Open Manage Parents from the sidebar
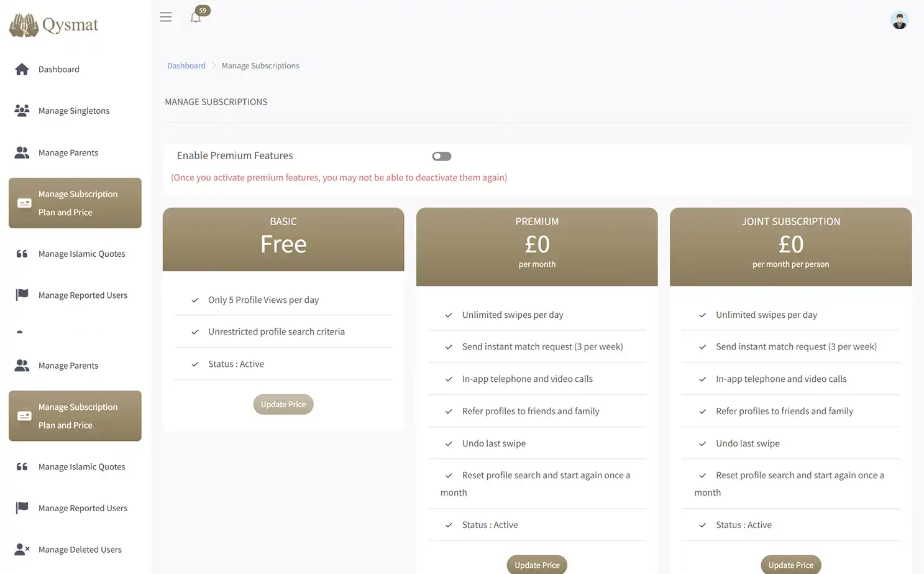The image size is (924, 574). point(68,152)
